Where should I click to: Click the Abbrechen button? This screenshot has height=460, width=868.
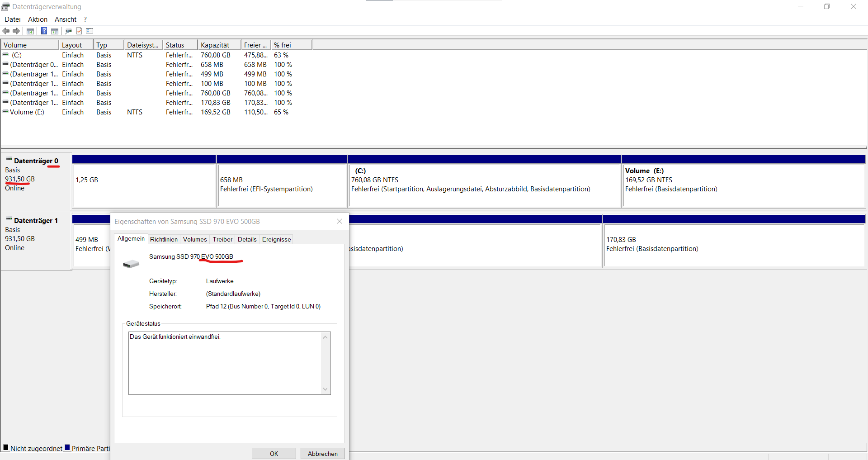point(323,454)
